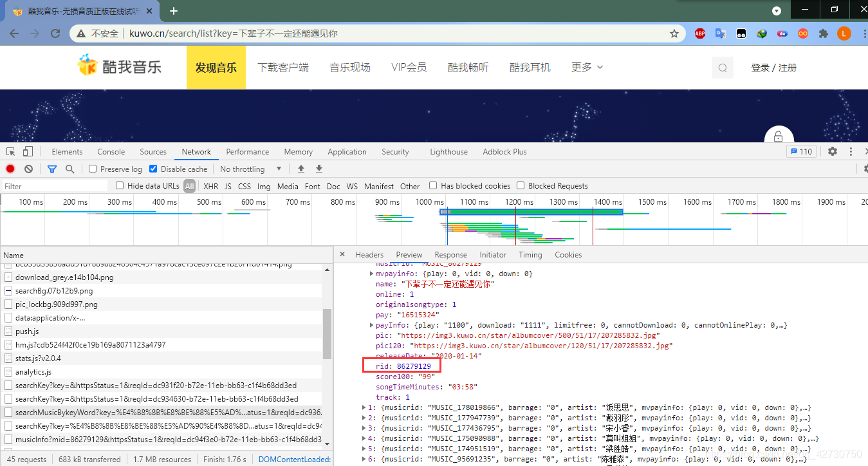Click the browser forward arrow
The width and height of the screenshot is (868, 466).
(35, 33)
